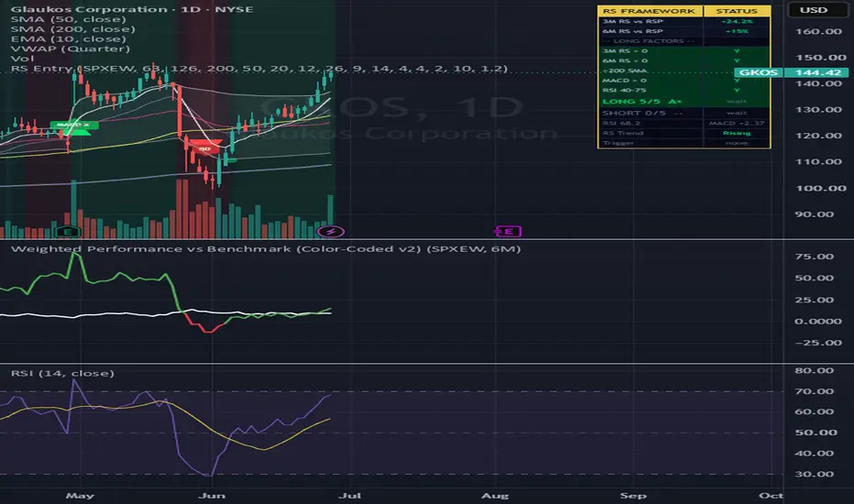Click the none trigger status value
The image size is (854, 504).
coord(737,143)
